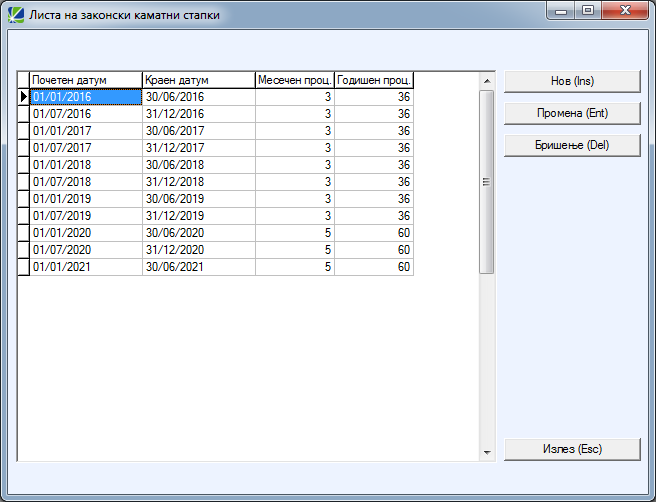The height and width of the screenshot is (502, 656).
Task: Exit via the Излез (Esc) button
Action: tap(572, 449)
